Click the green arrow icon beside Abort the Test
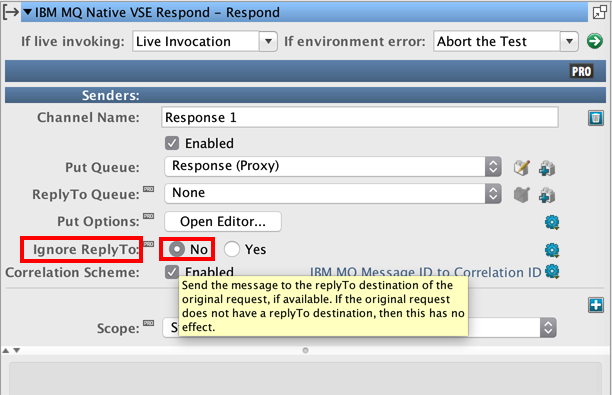The width and height of the screenshot is (612, 395). click(594, 41)
